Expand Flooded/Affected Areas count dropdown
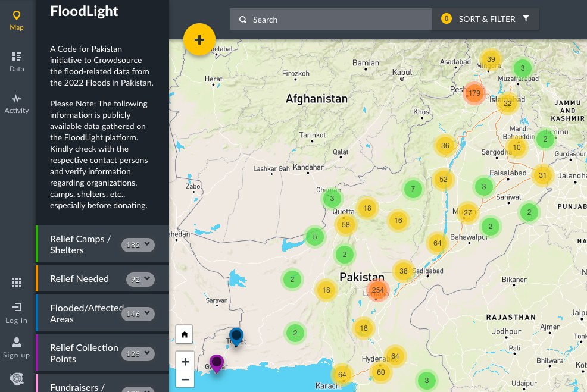This screenshot has width=587, height=392. [138, 313]
